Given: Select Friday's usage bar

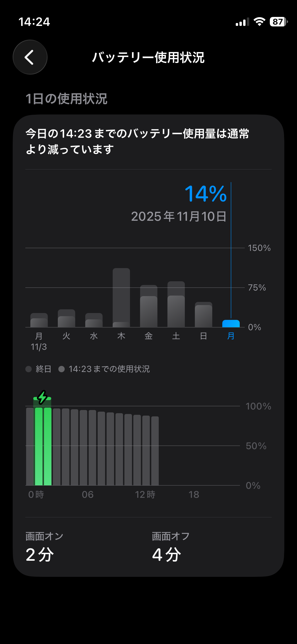Looking at the screenshot, I should click(x=149, y=307).
